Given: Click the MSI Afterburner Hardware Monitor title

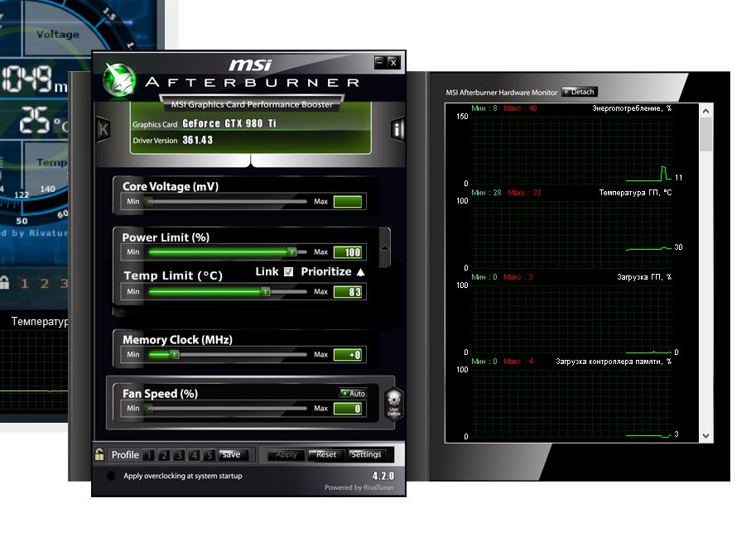Looking at the screenshot, I should [502, 93].
